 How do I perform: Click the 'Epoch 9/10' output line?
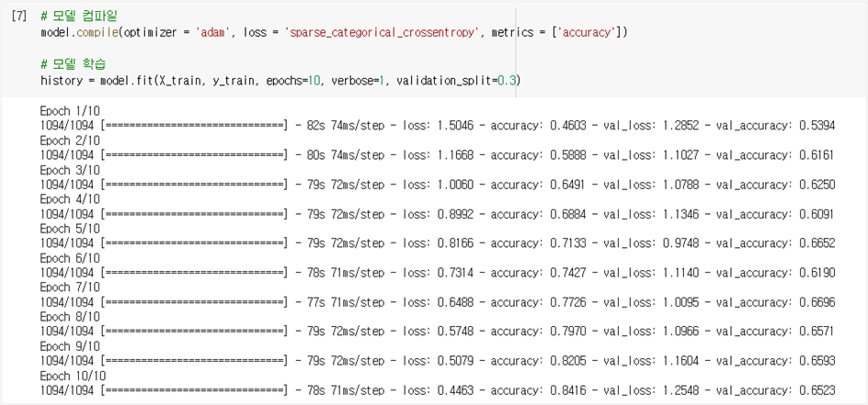70,346
